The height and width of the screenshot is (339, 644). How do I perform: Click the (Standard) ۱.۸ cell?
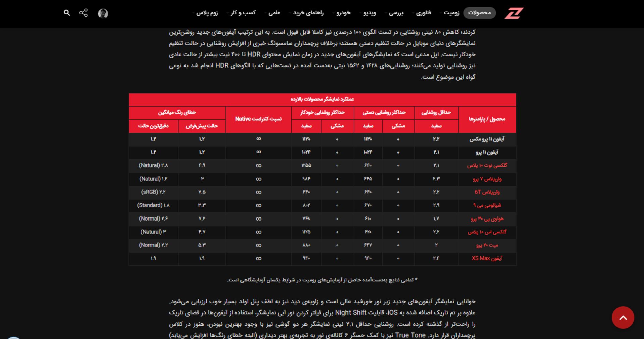point(153,205)
